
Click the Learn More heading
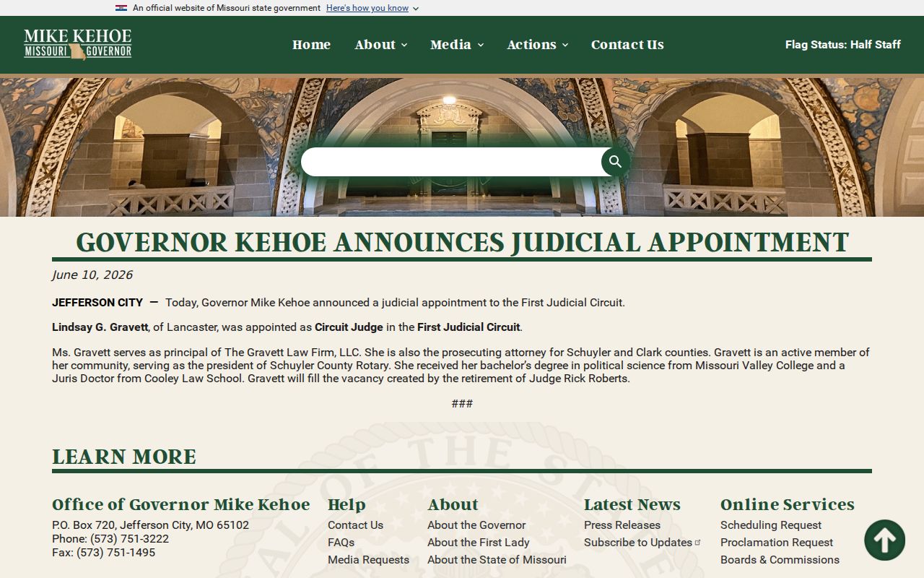[x=124, y=457]
